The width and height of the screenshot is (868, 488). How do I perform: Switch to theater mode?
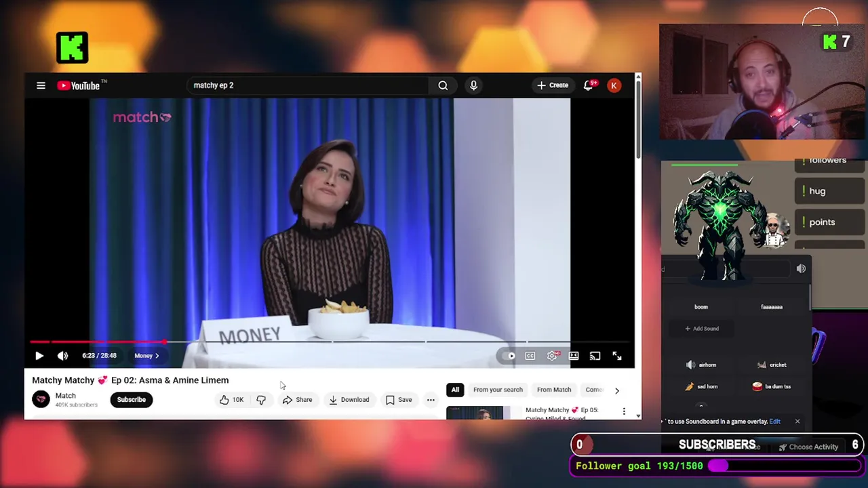(574, 356)
